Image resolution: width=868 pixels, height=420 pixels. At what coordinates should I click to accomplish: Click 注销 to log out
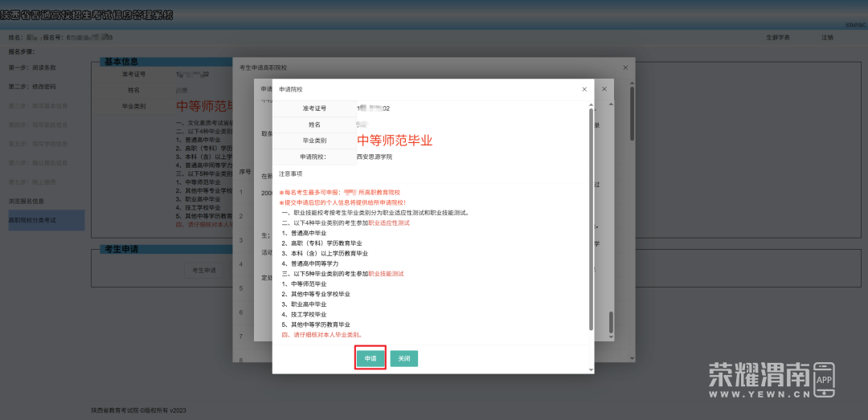pos(827,38)
